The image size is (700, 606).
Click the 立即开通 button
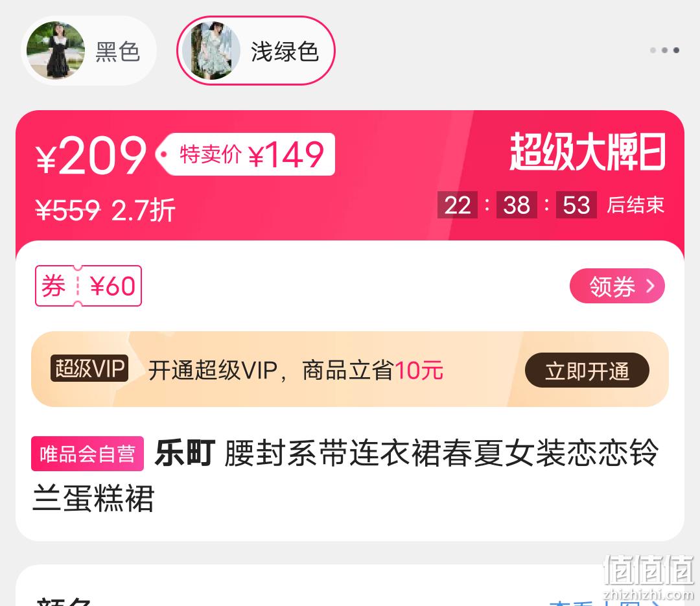(x=587, y=370)
